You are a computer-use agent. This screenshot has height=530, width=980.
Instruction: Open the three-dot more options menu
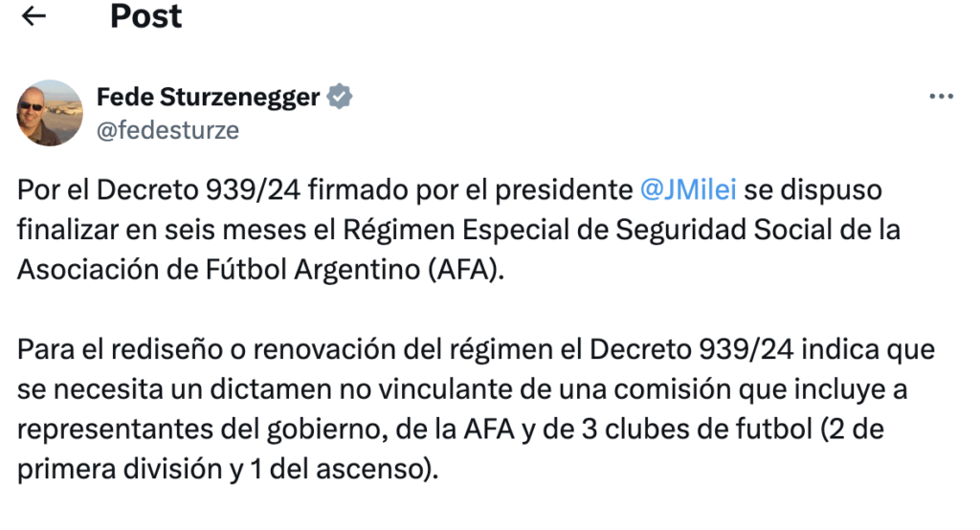click(942, 97)
